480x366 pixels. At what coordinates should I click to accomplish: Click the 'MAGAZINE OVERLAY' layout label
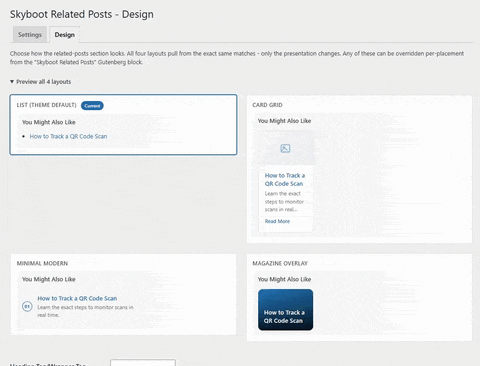[x=280, y=263]
